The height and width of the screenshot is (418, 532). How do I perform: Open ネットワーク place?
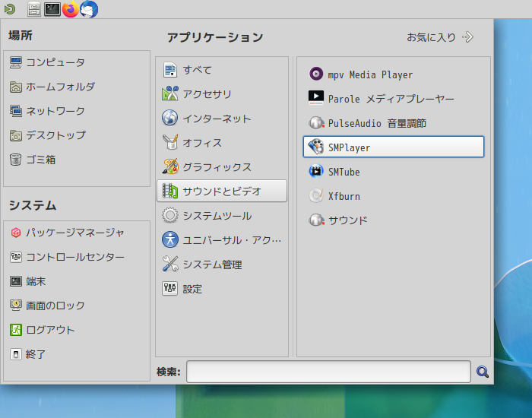[x=77, y=111]
